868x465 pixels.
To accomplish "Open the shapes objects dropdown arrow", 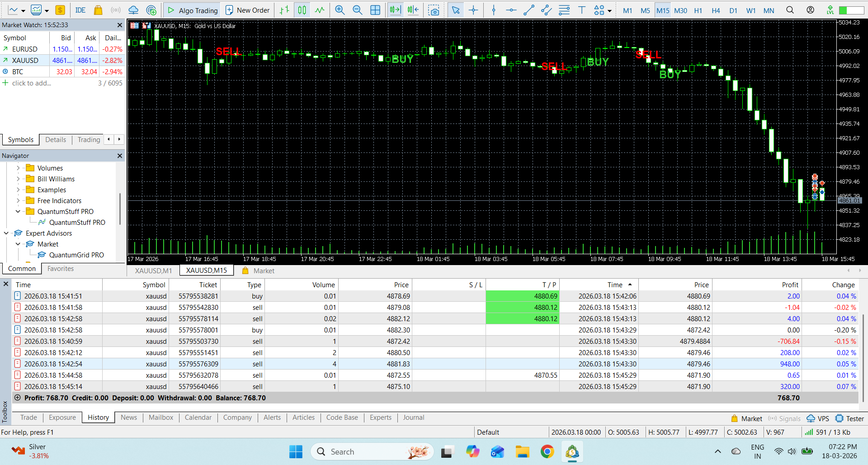I will 609,11.
